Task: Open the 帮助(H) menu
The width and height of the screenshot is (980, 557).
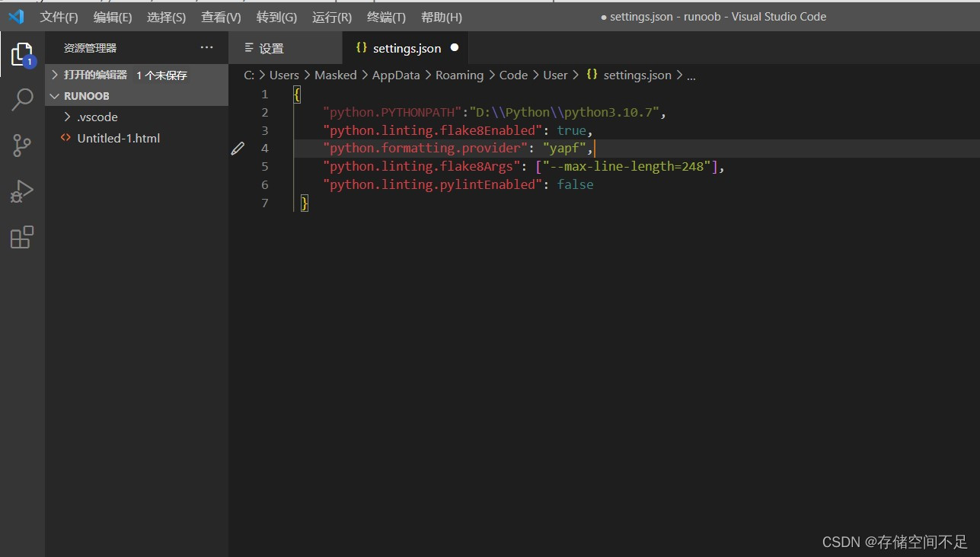Action: tap(442, 17)
